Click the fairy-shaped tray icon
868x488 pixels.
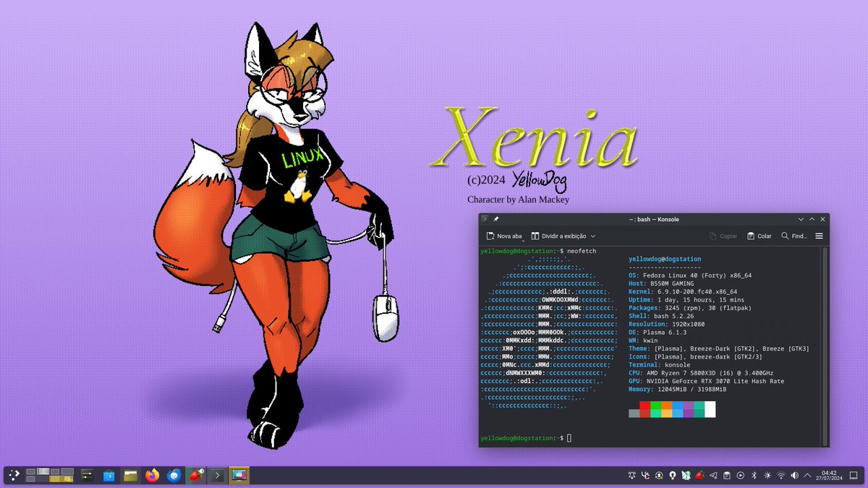click(686, 475)
